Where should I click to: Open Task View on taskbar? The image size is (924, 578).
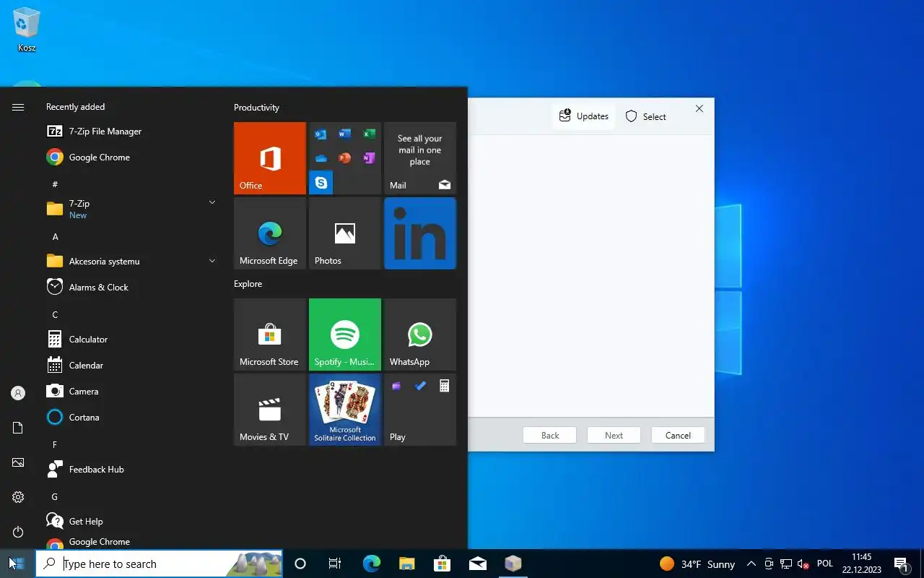335,564
